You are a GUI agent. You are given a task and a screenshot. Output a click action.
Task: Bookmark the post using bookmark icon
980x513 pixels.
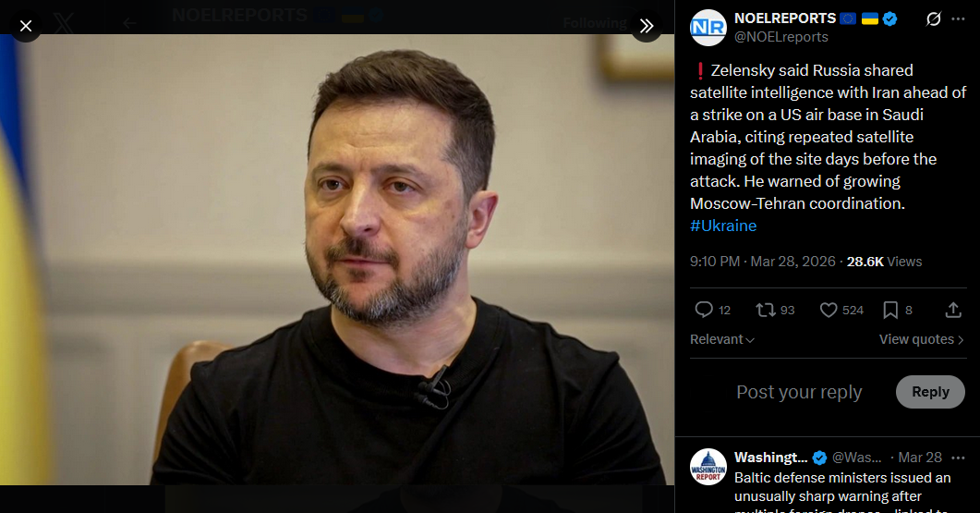coord(890,310)
